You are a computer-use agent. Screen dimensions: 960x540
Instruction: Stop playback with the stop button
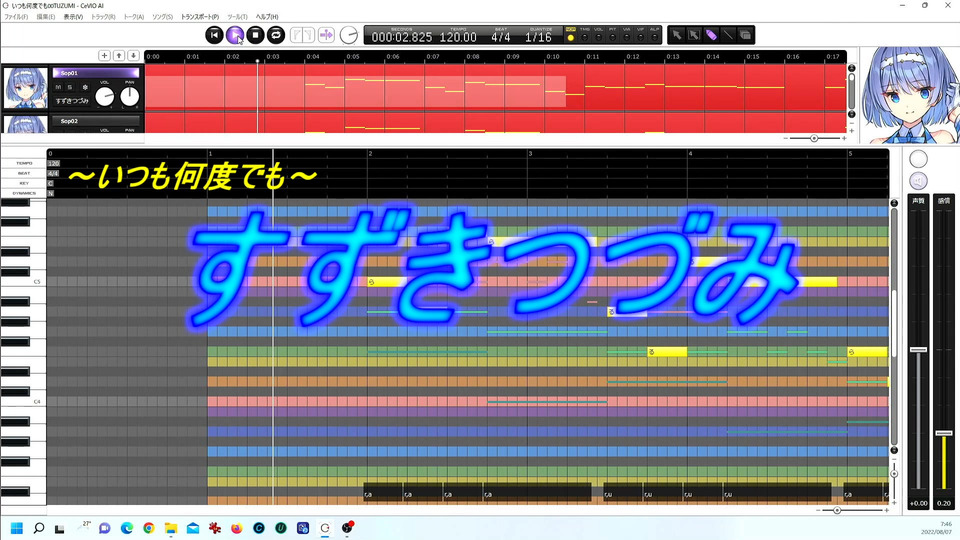[255, 35]
